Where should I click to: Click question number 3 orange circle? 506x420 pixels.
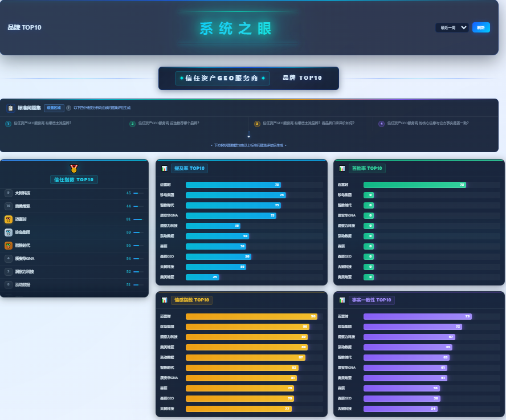click(x=257, y=124)
